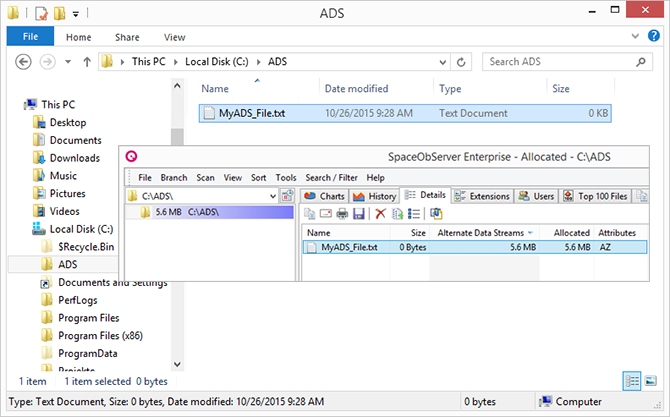Viewport: 670px width, 417px height.
Task: Click the scan target icon beside C:\ADS\ dropdown
Action: (x=288, y=196)
